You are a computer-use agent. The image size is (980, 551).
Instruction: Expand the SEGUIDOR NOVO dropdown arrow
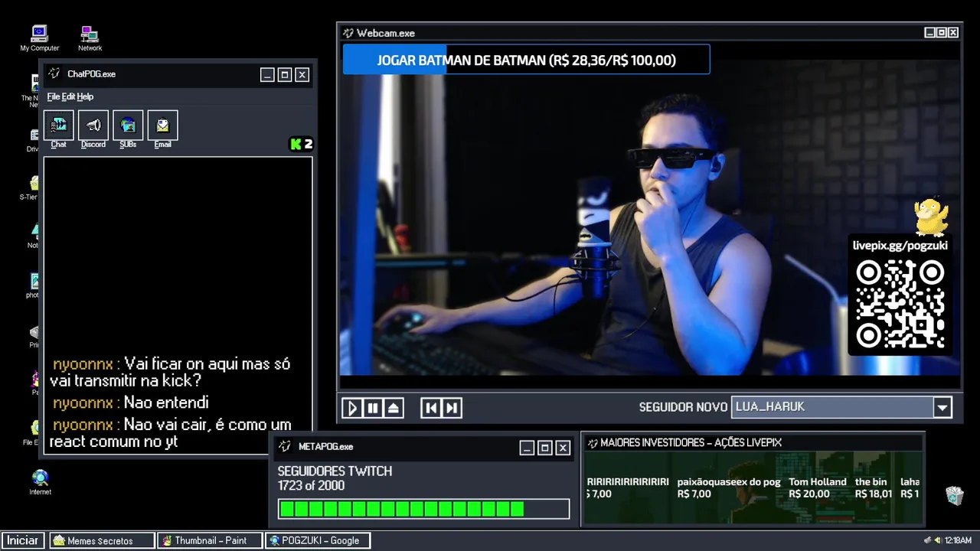[942, 407]
